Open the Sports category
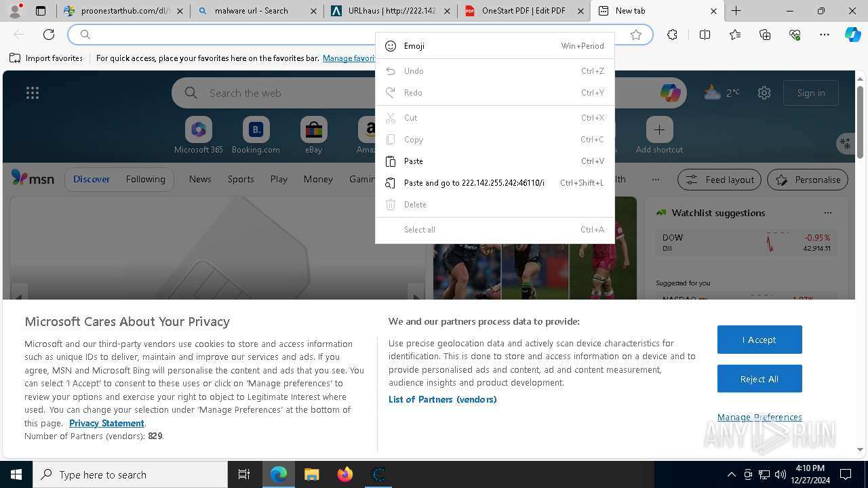The height and width of the screenshot is (488, 868). pos(241,179)
